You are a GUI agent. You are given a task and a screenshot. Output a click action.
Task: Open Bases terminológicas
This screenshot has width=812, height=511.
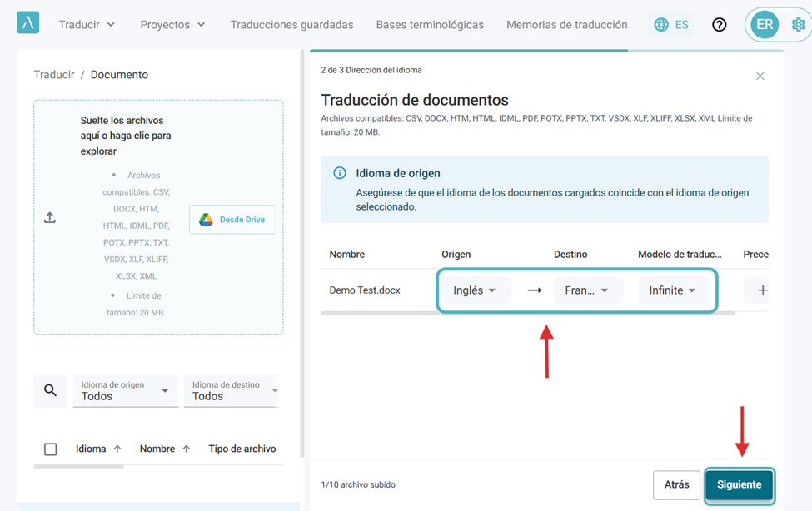click(x=430, y=24)
